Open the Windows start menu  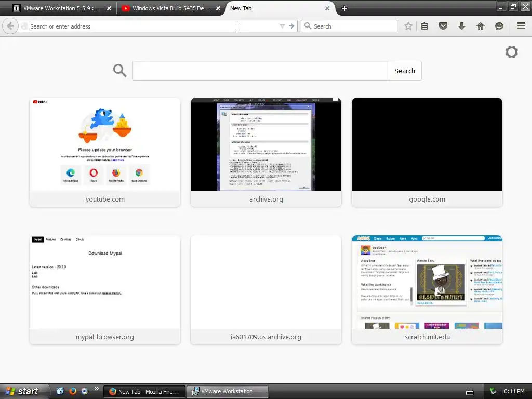coord(24,391)
